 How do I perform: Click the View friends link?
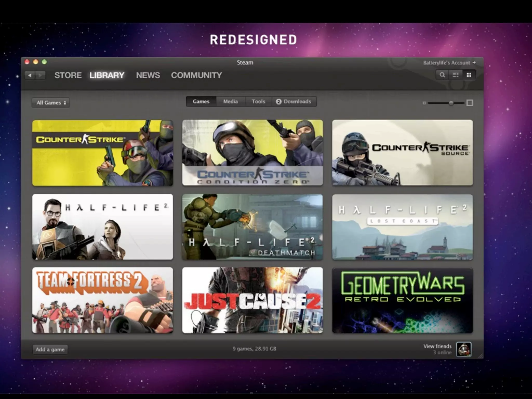click(x=437, y=346)
